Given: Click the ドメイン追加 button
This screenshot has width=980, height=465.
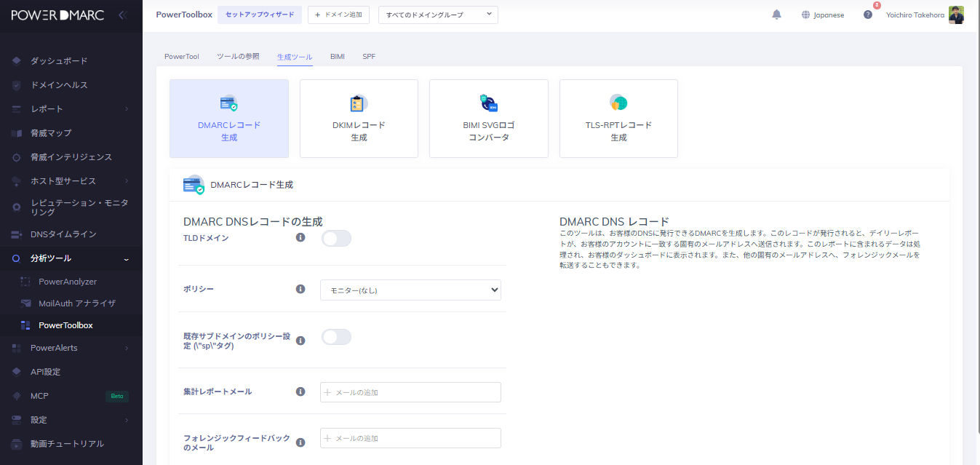Looking at the screenshot, I should 338,15.
